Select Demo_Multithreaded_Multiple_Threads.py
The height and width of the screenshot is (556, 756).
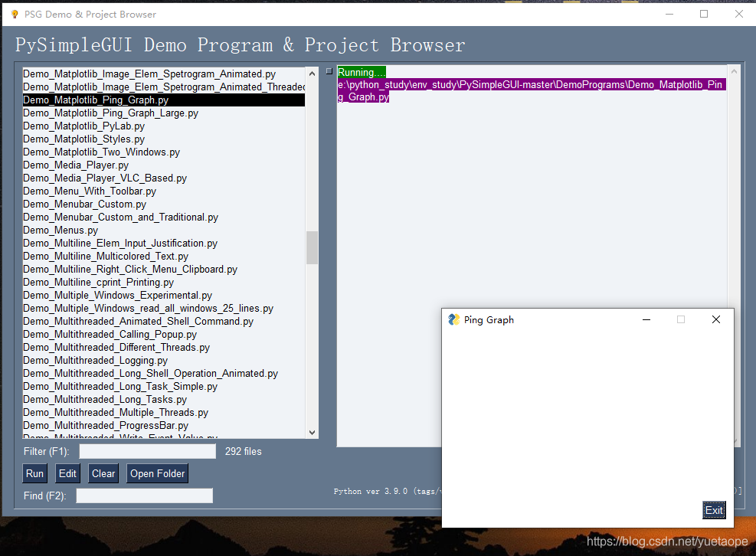163,412
